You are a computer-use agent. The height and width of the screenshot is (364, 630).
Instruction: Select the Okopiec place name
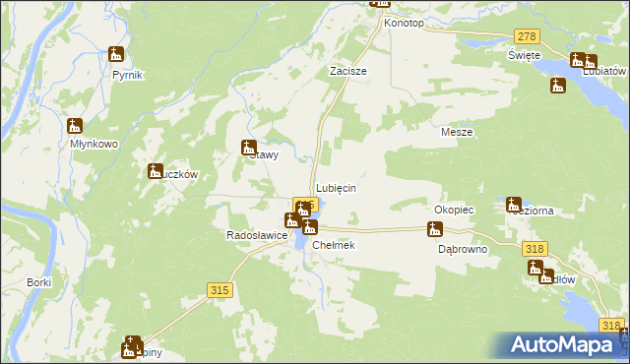(454, 210)
